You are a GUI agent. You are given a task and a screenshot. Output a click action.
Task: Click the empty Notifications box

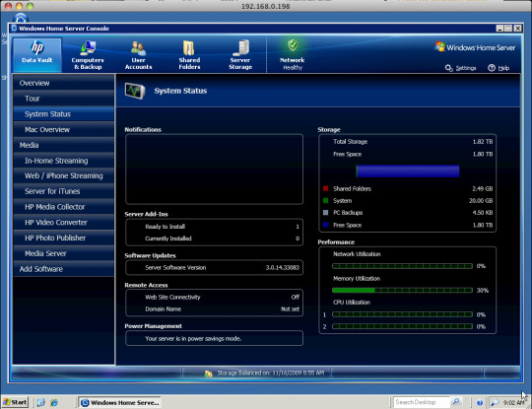(214, 170)
